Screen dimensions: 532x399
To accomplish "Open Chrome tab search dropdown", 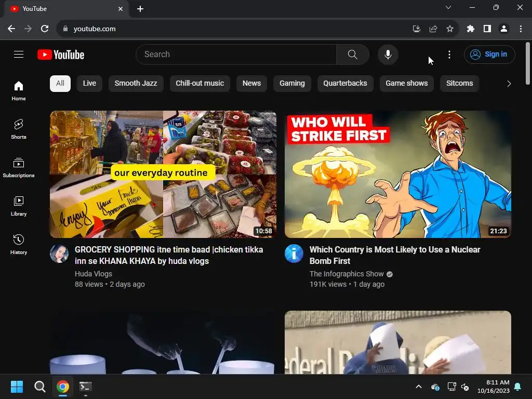I will coord(448,7).
